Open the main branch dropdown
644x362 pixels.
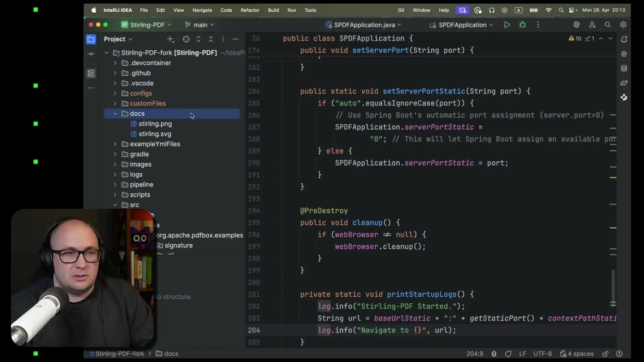click(x=199, y=25)
